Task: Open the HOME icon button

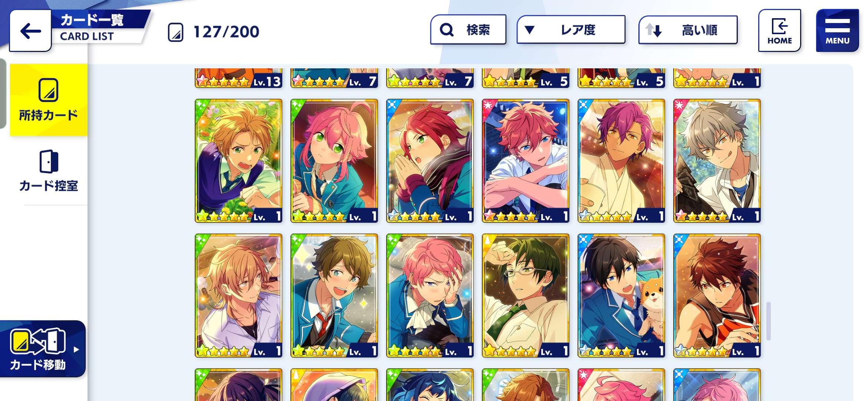Action: coord(779,30)
